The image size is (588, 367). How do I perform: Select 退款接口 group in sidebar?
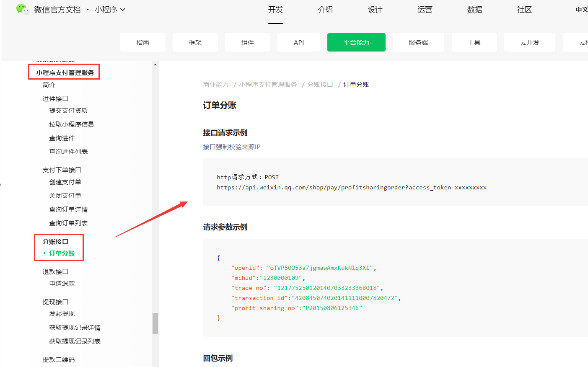pos(55,271)
